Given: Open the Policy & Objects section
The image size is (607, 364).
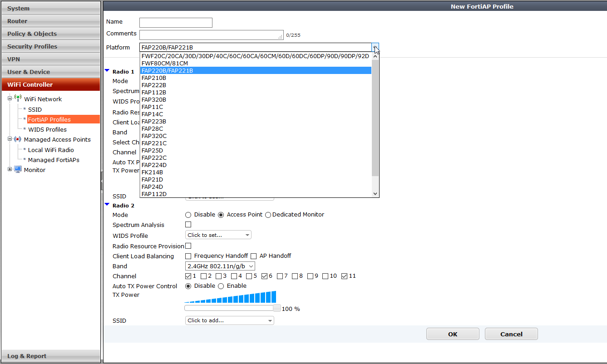Looking at the screenshot, I should tap(50, 34).
